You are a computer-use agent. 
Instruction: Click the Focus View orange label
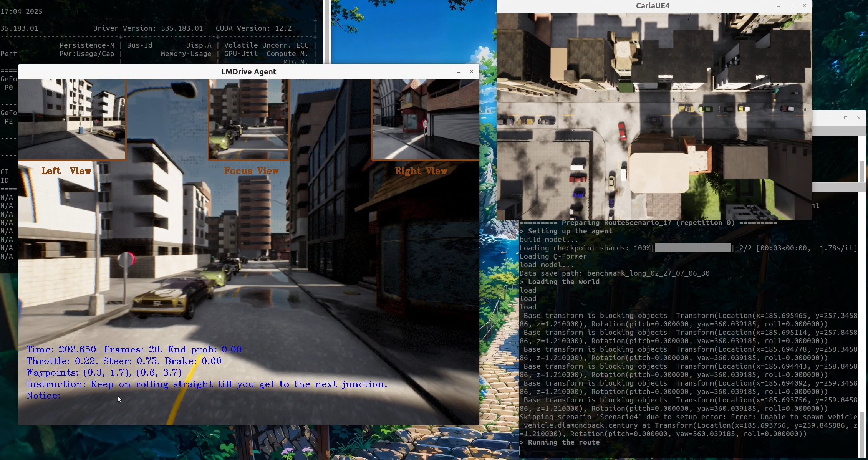[251, 171]
